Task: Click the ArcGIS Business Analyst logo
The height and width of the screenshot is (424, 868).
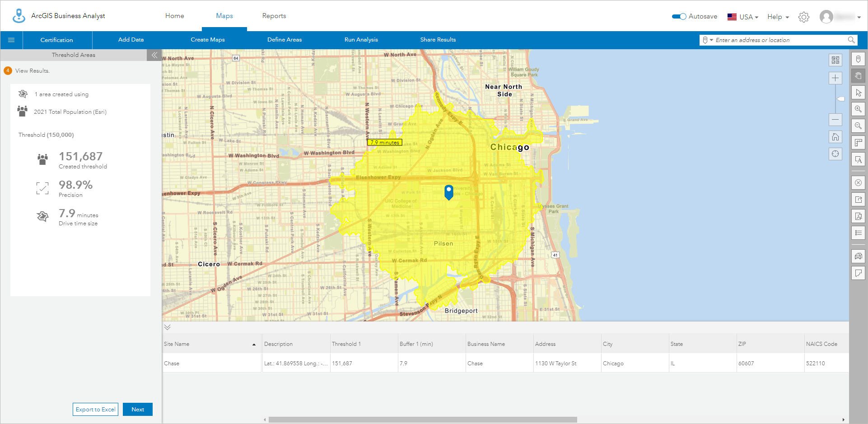Action: pos(19,16)
